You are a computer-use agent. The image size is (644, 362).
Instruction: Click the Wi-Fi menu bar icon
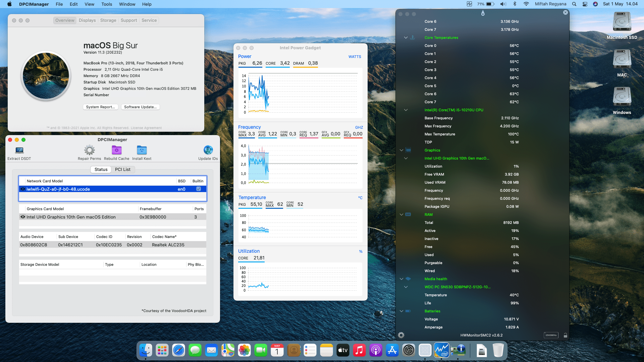click(526, 4)
